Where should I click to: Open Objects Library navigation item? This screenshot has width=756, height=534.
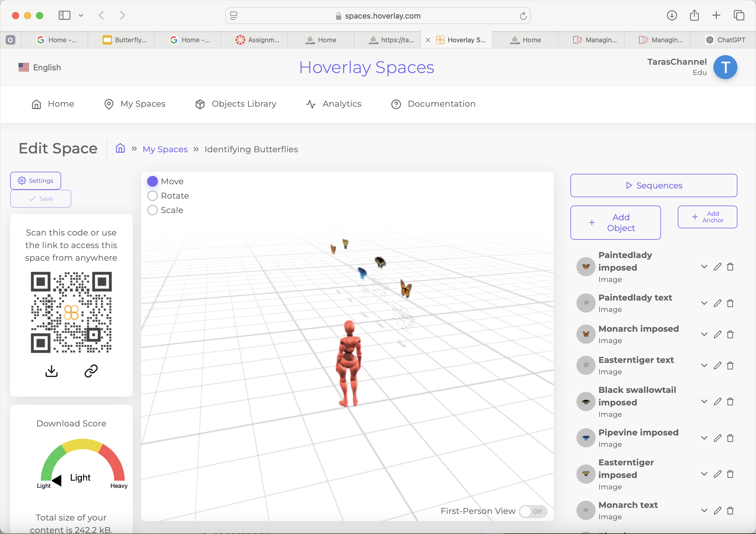click(x=236, y=104)
